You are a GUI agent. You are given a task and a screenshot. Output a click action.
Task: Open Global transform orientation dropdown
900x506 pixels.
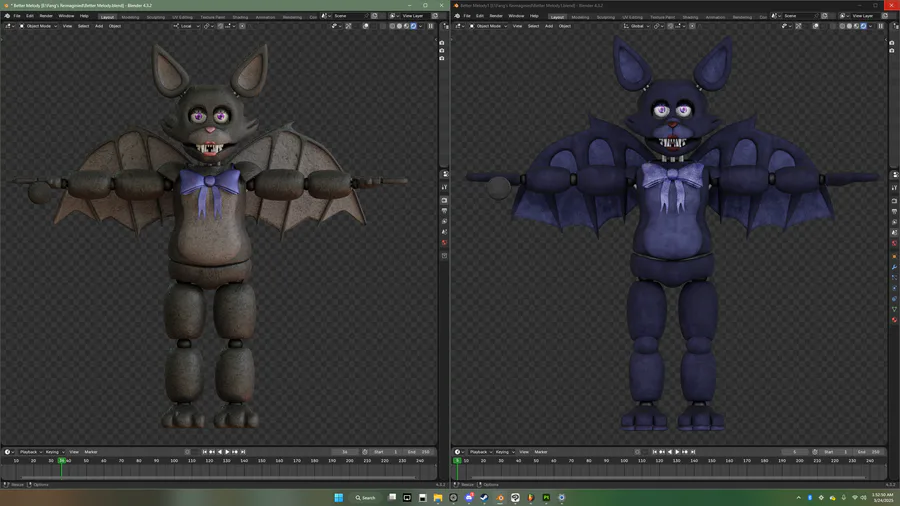coord(637,26)
